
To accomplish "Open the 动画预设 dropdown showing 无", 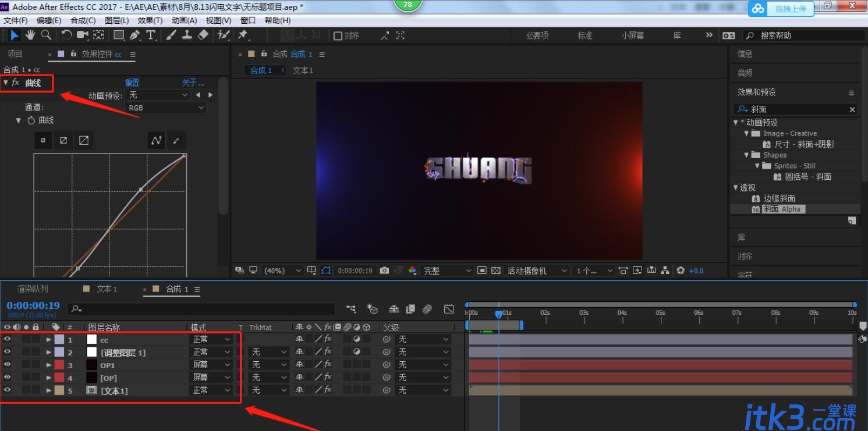I will pyautogui.click(x=158, y=95).
